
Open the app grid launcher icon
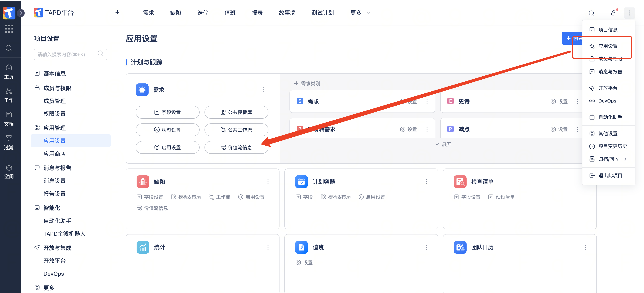(9, 29)
